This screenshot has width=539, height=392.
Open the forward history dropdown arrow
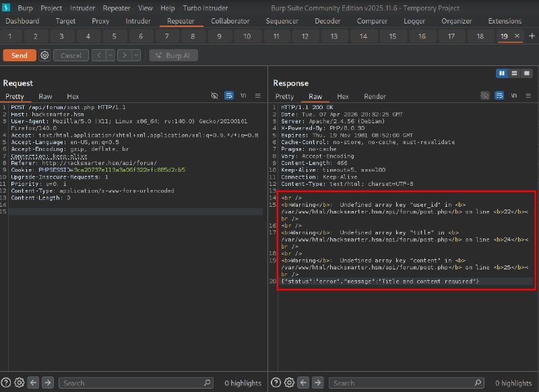[136, 55]
